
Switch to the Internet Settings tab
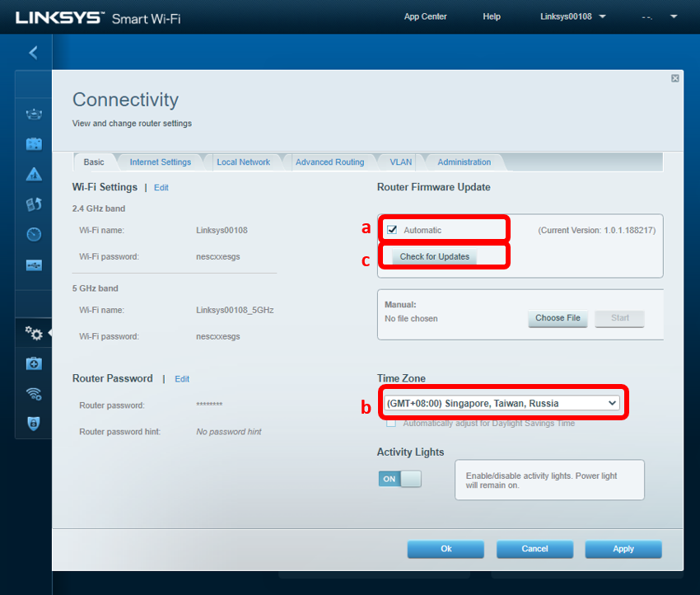(x=161, y=162)
